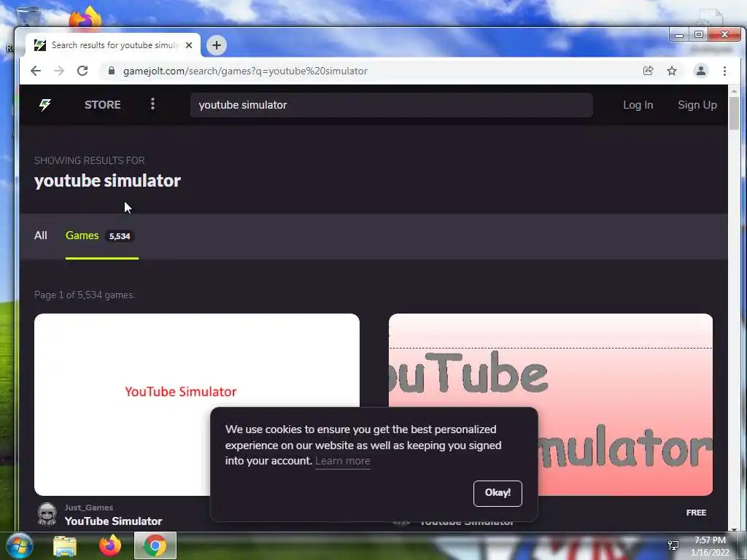This screenshot has height=560, width=747.
Task: Click the Log In link
Action: coord(638,105)
